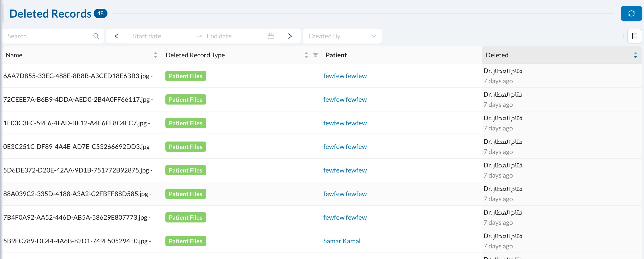Open fewfew fewfew link in 6AA7D855 row
This screenshot has width=644, height=259.
click(x=345, y=76)
